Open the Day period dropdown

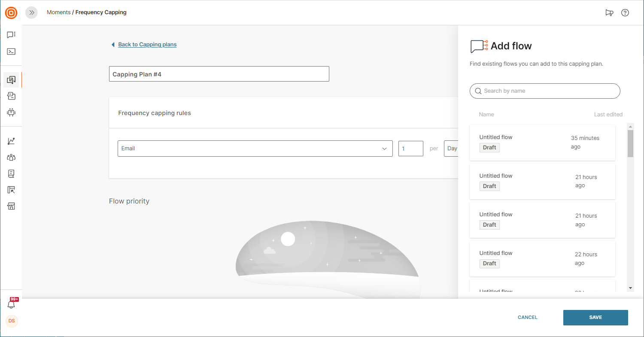click(451, 149)
